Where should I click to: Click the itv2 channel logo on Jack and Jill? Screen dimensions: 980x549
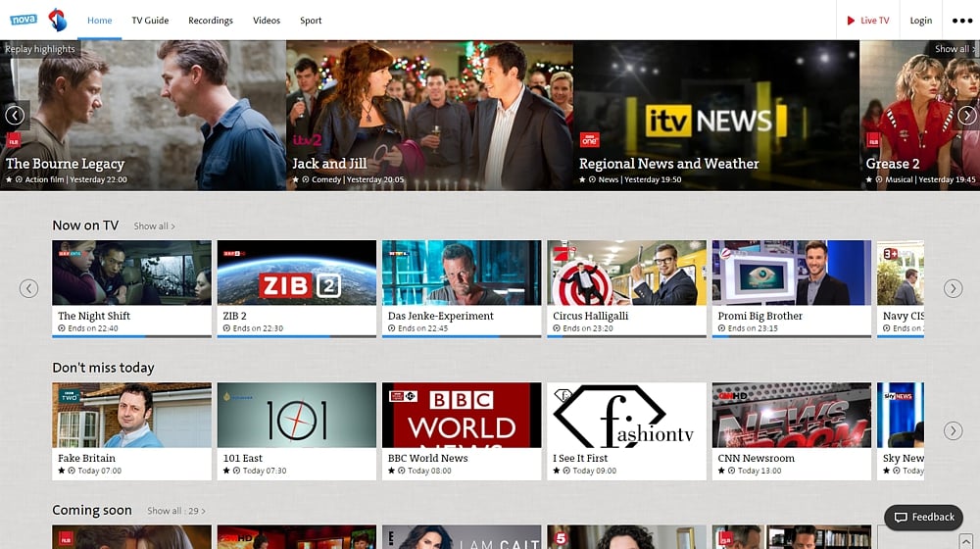click(307, 140)
